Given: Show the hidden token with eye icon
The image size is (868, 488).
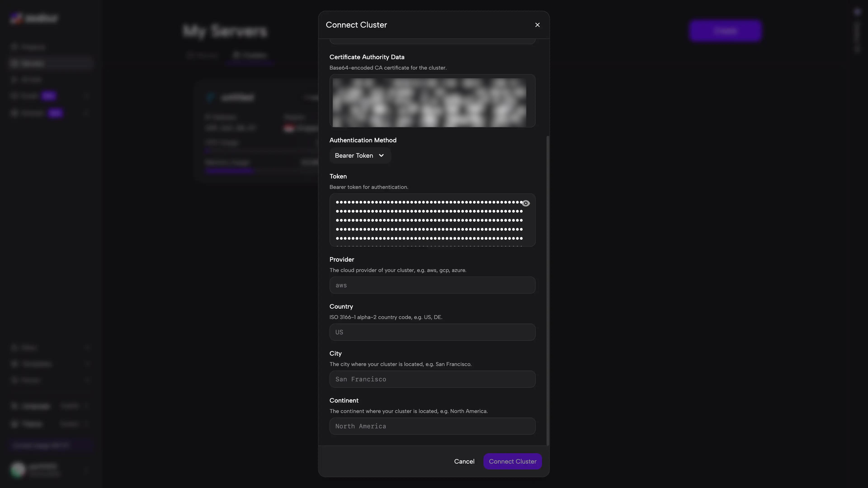Looking at the screenshot, I should click(x=525, y=203).
